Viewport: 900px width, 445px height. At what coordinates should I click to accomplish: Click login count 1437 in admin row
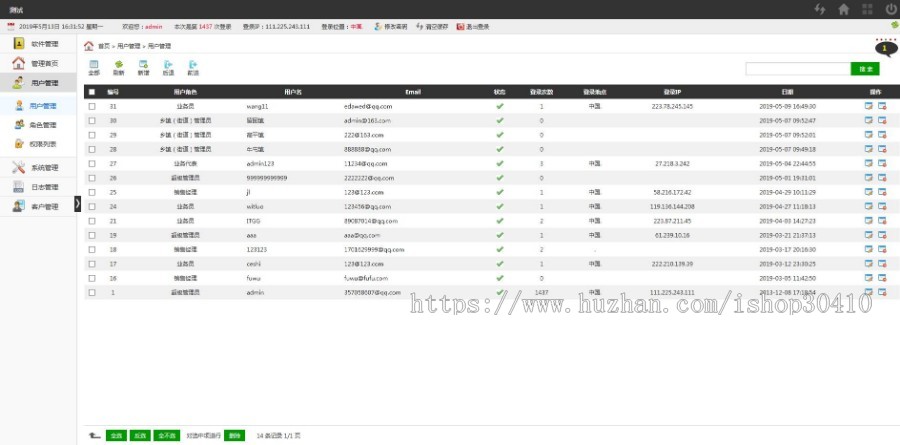click(x=541, y=293)
